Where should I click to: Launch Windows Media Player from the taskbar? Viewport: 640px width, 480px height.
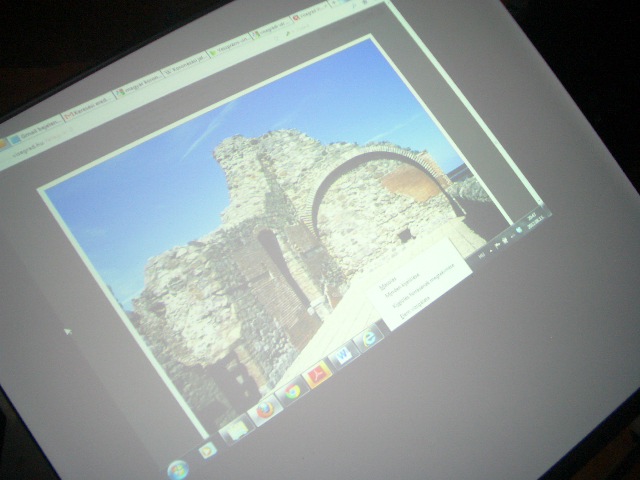coord(207,450)
